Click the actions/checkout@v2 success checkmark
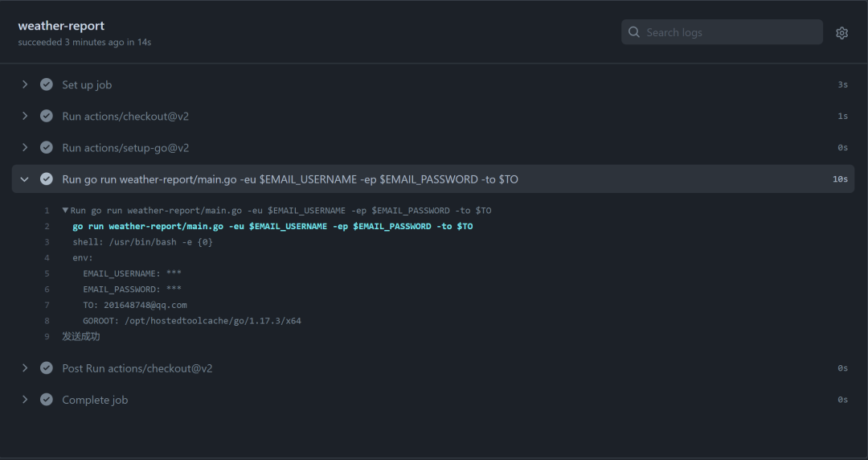The height and width of the screenshot is (460, 868). [x=47, y=116]
